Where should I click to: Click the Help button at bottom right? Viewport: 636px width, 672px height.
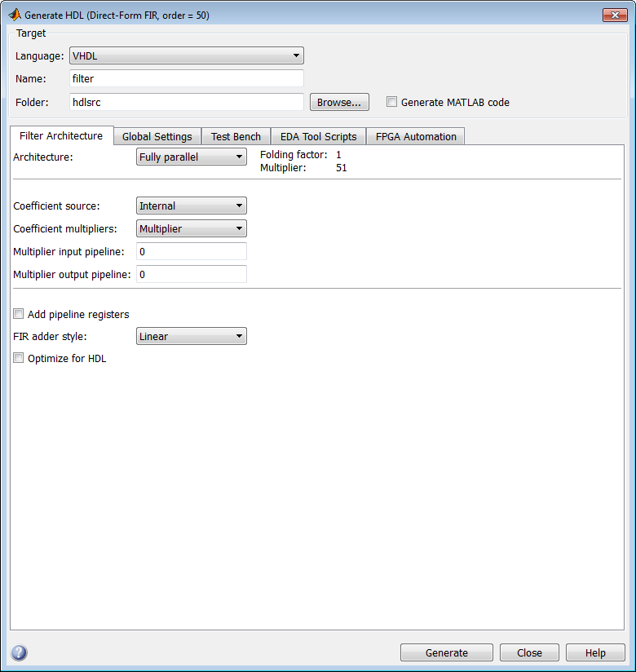595,652
